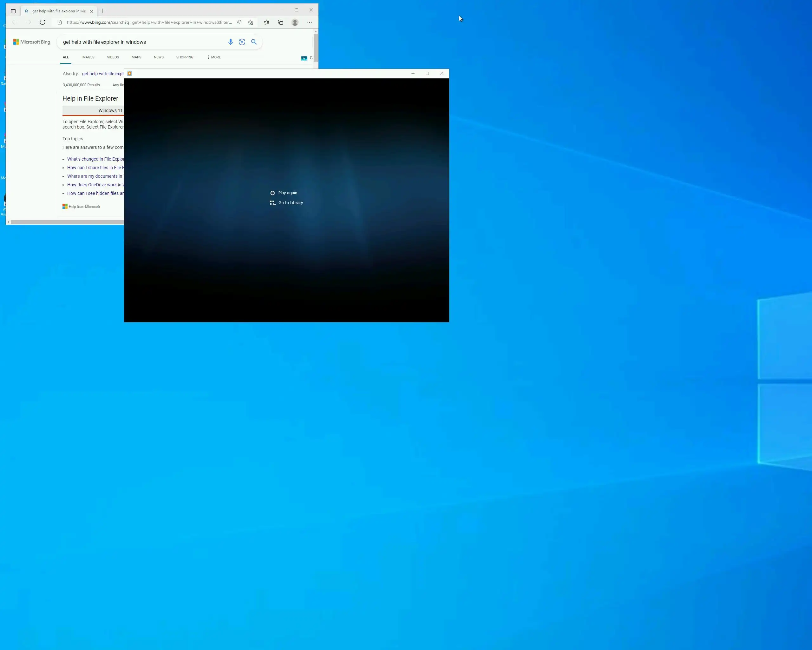Open the vertical tabs actions button

(13, 11)
